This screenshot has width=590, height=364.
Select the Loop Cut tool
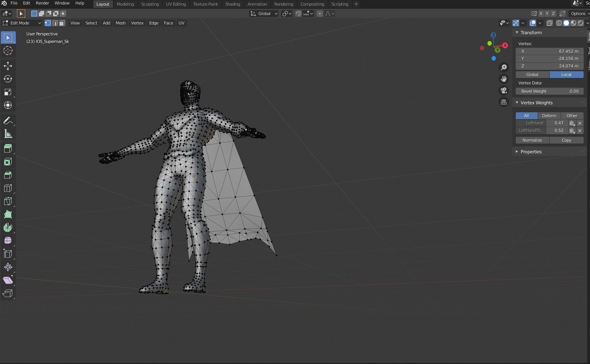[x=8, y=188]
